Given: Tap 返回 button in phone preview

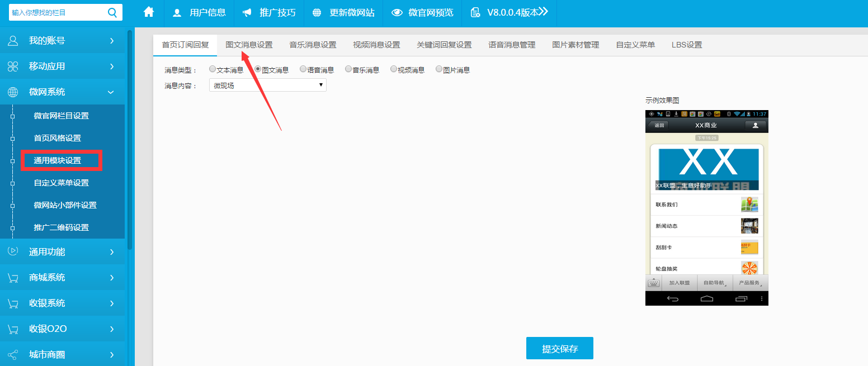Looking at the screenshot, I should point(659,125).
